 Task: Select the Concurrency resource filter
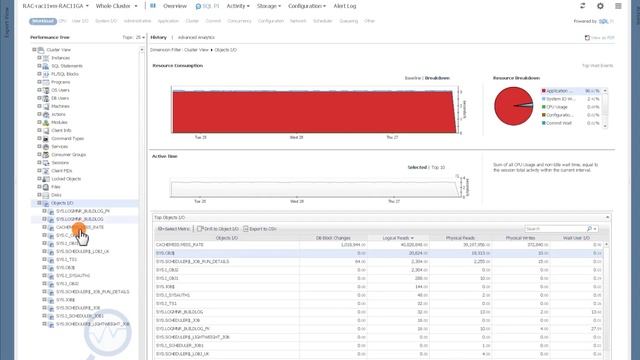coord(240,21)
